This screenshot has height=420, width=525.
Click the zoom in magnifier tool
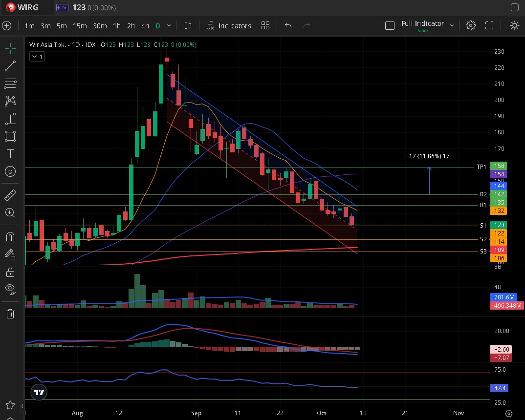click(x=10, y=213)
